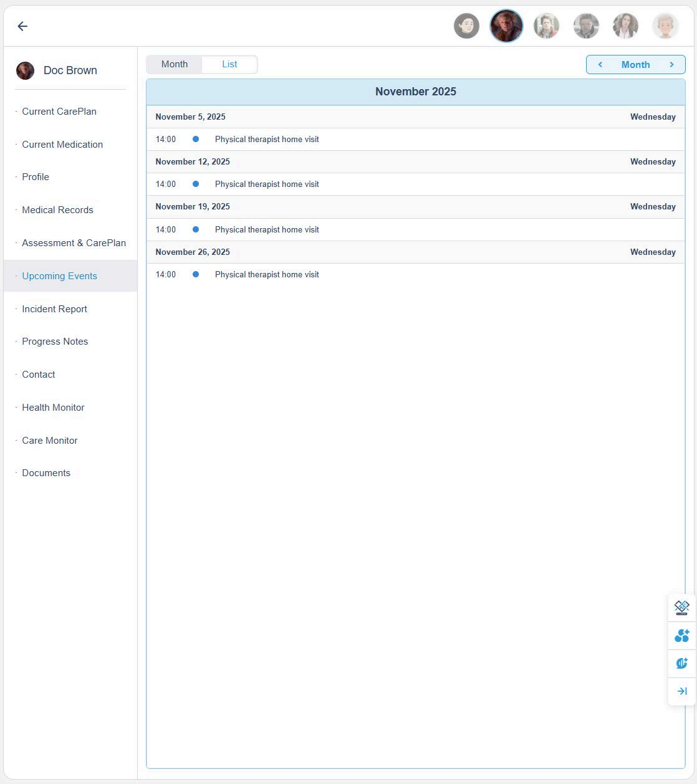Open the Documents section

[x=46, y=473]
